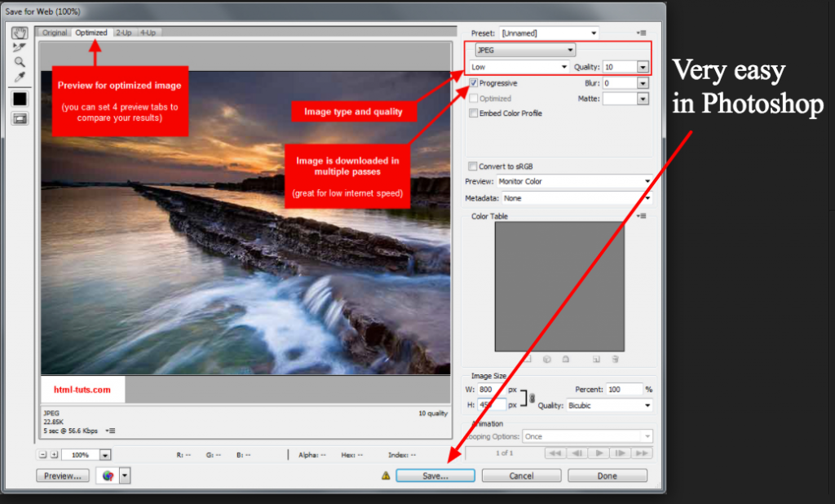Click the trash delete color icon
The width and height of the screenshot is (835, 504).
[x=615, y=359]
